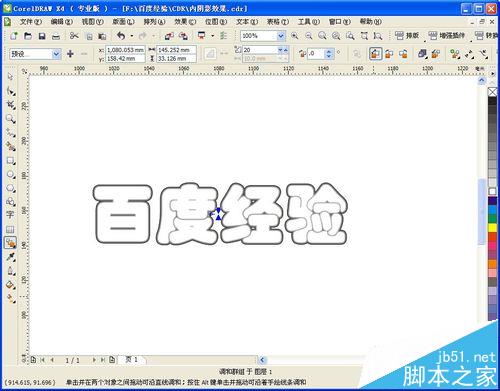This screenshot has height=391, width=500.
Task: Open the 帮助 (Help) menu
Action: coord(370,22)
